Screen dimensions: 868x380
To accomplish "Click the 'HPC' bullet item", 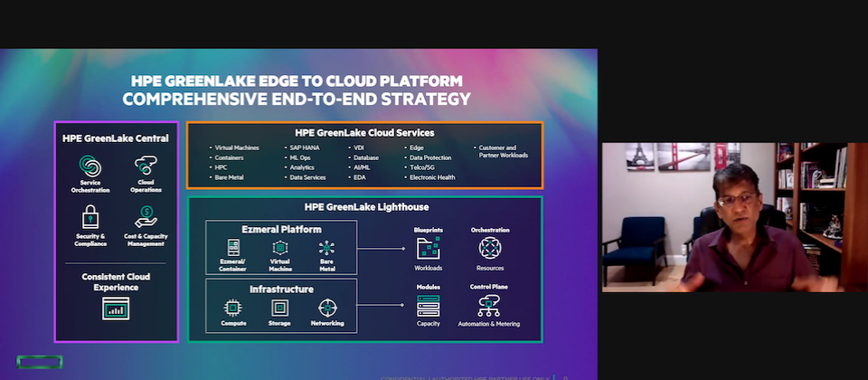I will tap(221, 167).
